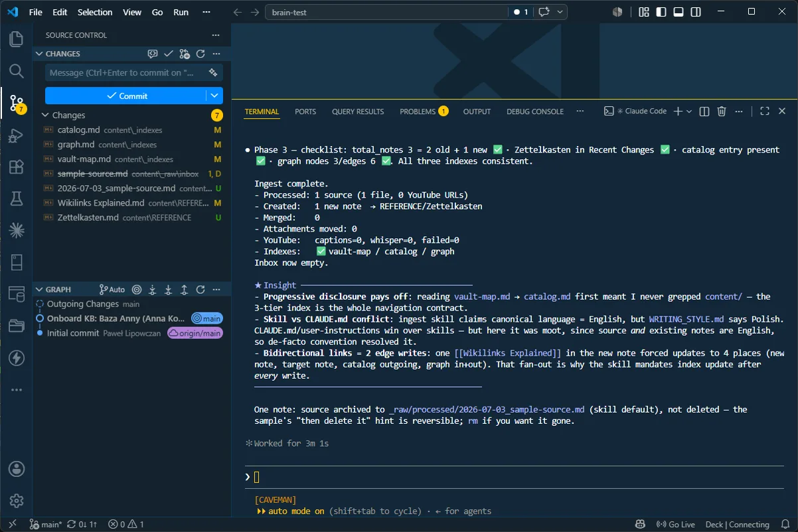
Task: Open Run and Debug view
Action: coord(17,136)
